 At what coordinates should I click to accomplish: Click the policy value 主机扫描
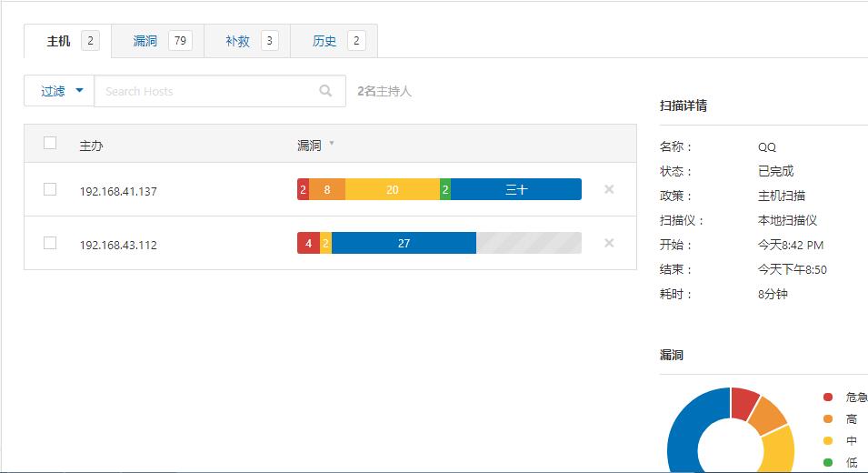(781, 196)
